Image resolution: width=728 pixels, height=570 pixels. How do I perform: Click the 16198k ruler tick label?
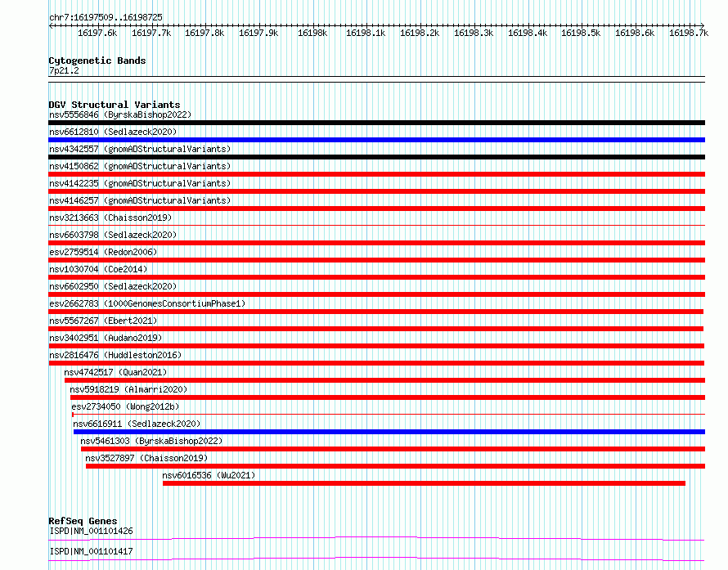pos(312,33)
